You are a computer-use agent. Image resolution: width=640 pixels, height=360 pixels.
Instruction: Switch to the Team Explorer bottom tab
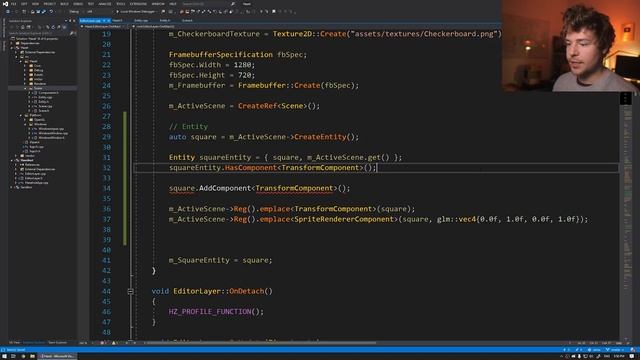tap(58, 342)
